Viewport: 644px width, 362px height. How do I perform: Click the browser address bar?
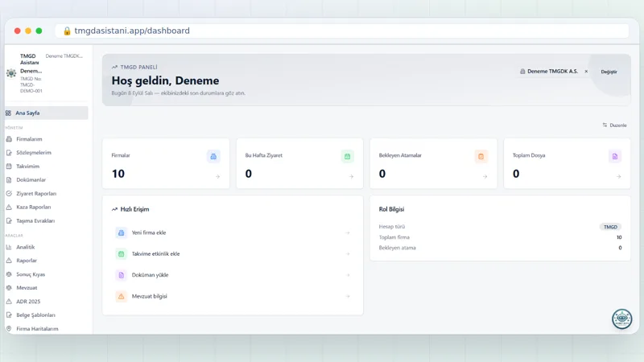coord(341,31)
